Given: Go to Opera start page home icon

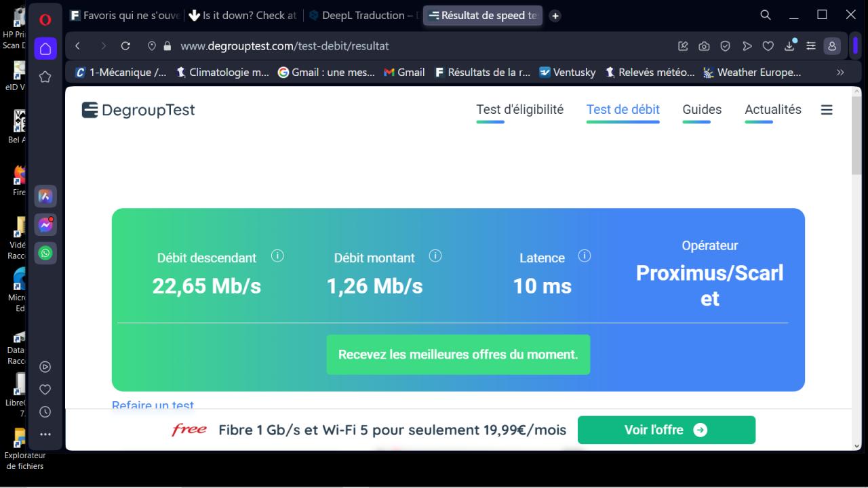Looking at the screenshot, I should coord(45,49).
